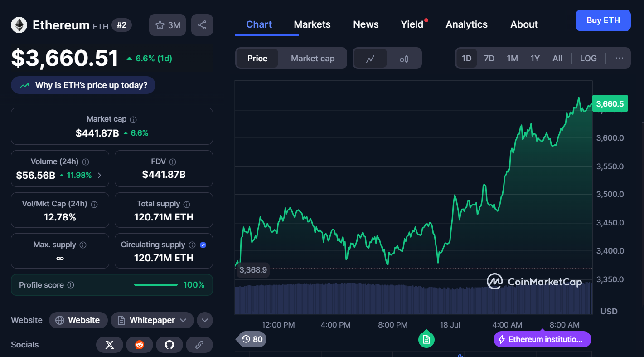Click the Vol/Mkt Cap info icon
Image resolution: width=644 pixels, height=357 pixels.
94,204
